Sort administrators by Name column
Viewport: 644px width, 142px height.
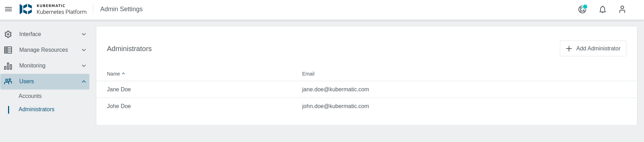click(x=114, y=74)
